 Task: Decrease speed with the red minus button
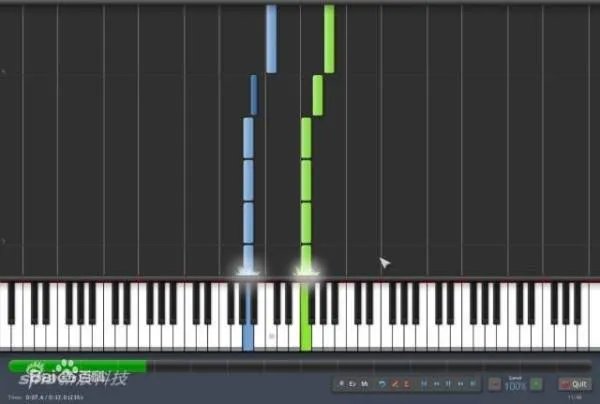coord(494,384)
